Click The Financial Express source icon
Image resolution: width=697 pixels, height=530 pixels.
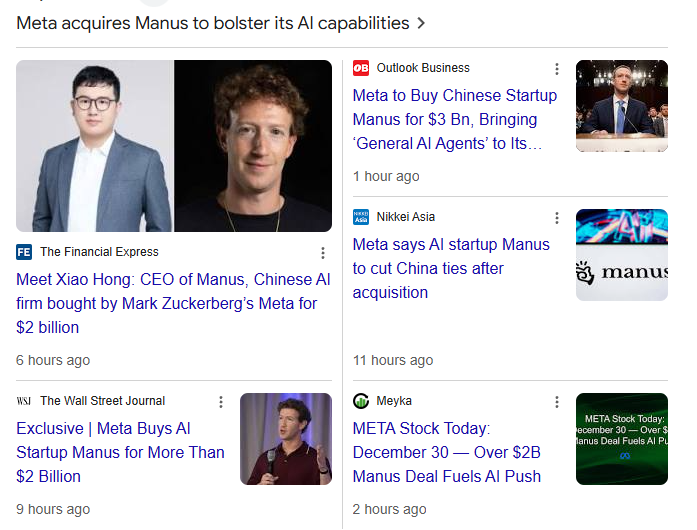tap(24, 252)
